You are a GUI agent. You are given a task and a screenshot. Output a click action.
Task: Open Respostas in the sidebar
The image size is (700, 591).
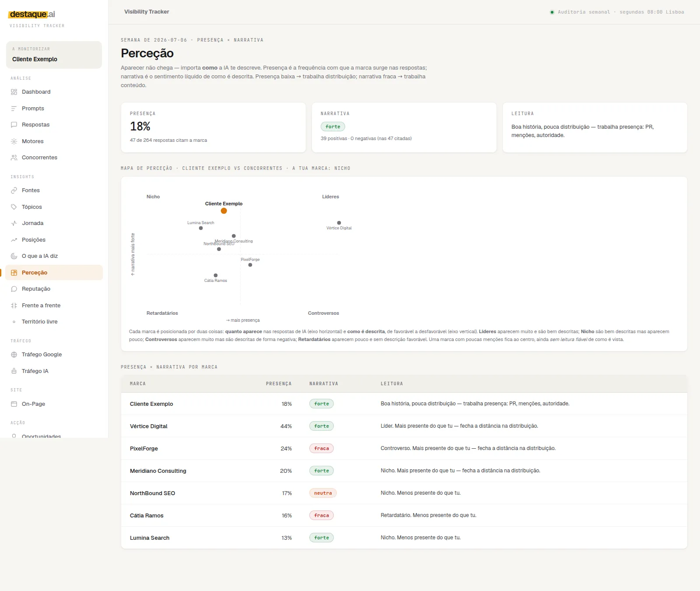point(54,125)
